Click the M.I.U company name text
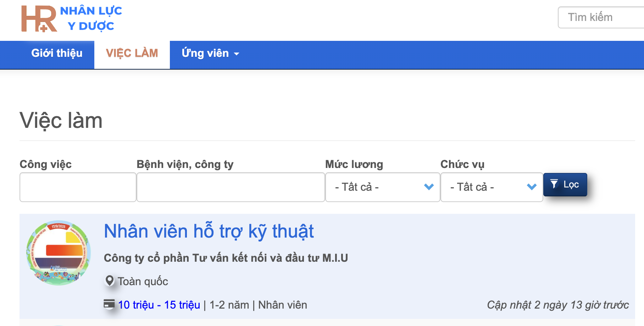The width and height of the screenshot is (644, 326). [x=226, y=258]
